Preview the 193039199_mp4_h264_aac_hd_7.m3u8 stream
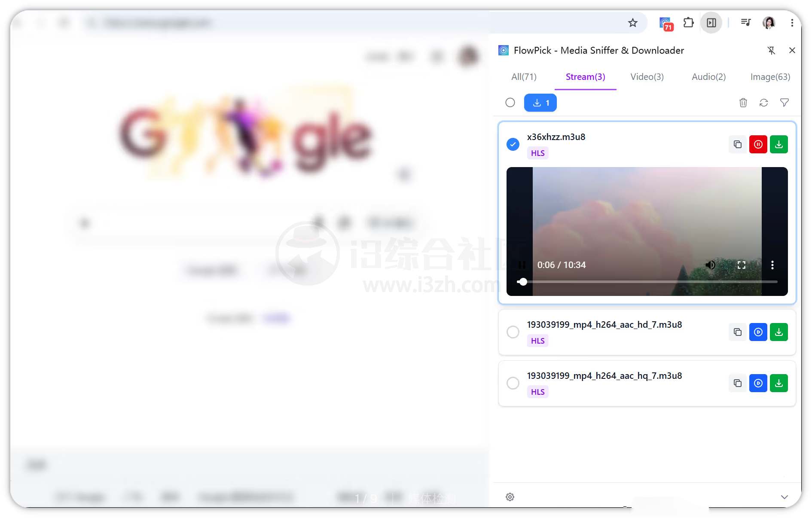812x518 pixels. (758, 332)
